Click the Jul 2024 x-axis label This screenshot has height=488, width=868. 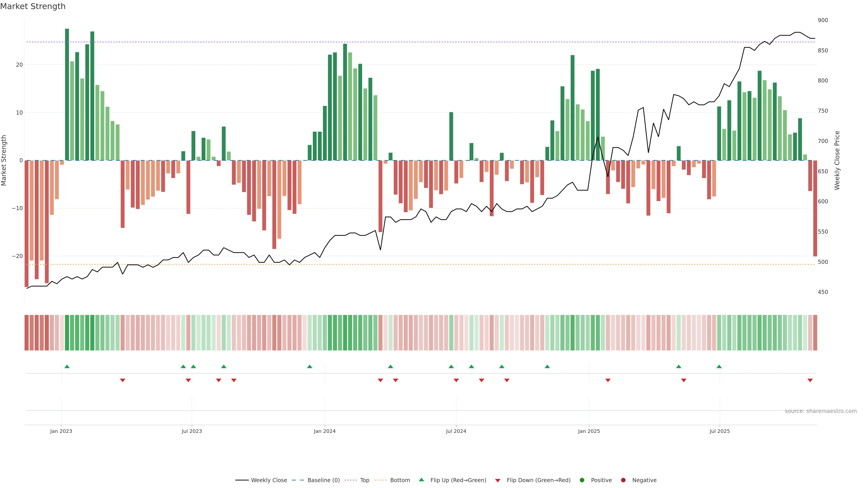point(456,431)
